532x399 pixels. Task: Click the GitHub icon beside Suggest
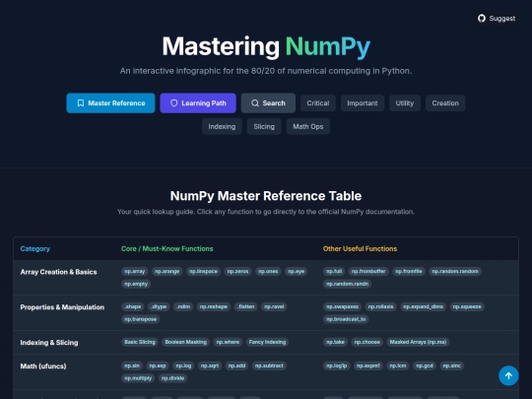tap(482, 19)
